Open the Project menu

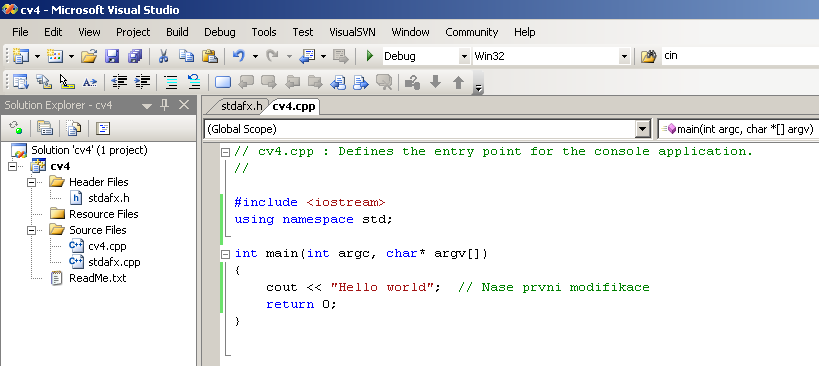coord(133,32)
